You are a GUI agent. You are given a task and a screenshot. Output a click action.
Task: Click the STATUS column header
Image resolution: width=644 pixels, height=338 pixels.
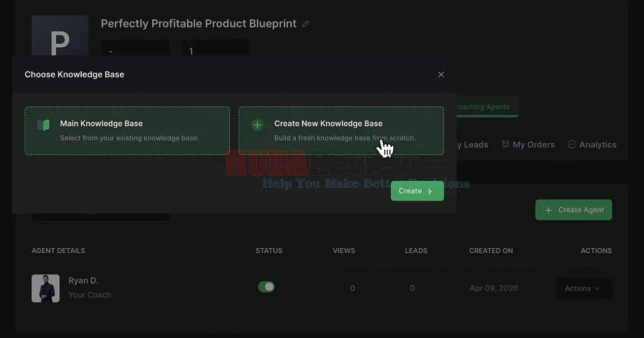tap(269, 251)
